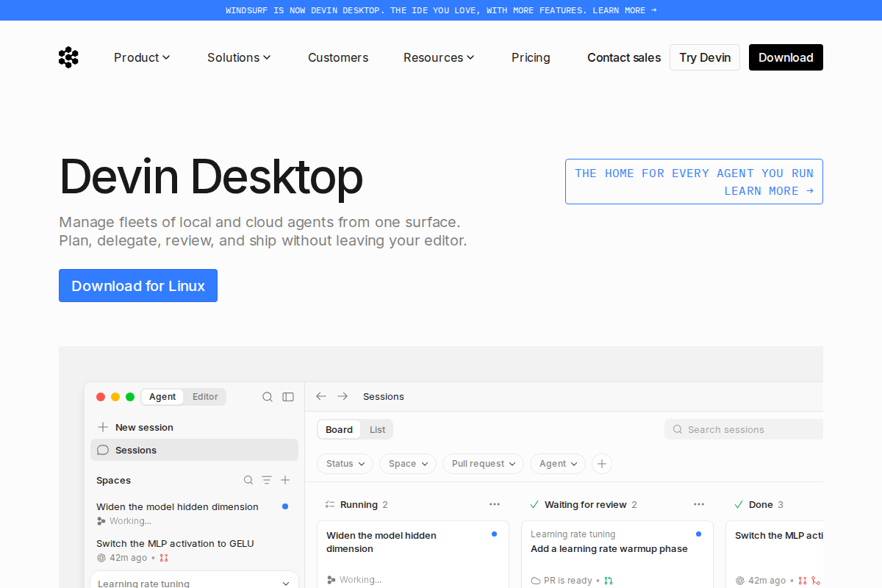
Task: Click the yellow minimize dot in app preview
Action: point(115,397)
